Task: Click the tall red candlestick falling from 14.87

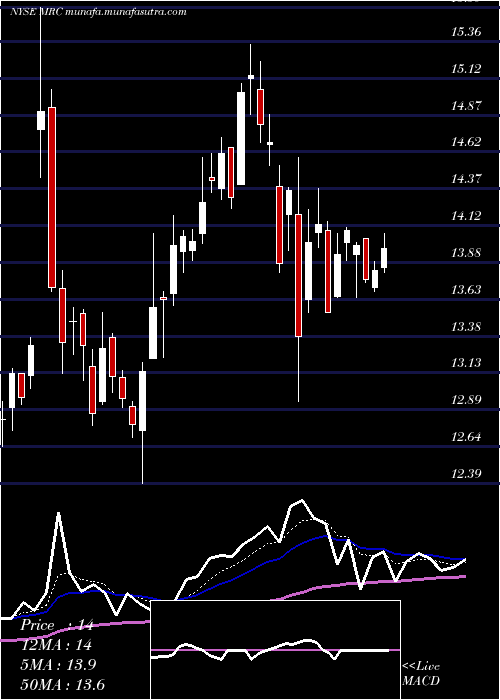Action: click(x=52, y=197)
